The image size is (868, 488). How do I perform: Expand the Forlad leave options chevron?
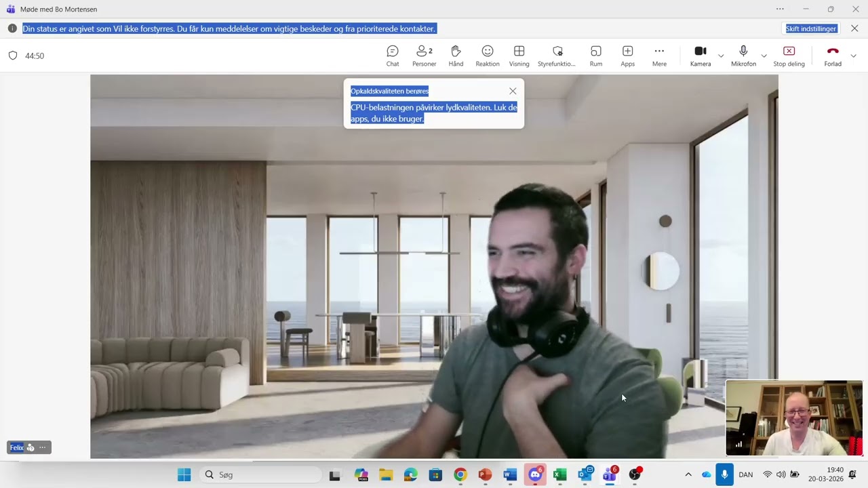[853, 56]
